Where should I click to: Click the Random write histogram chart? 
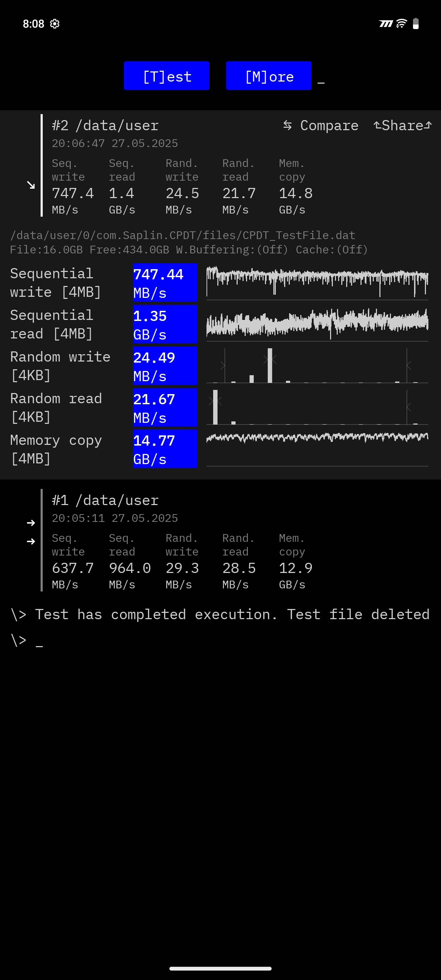317,366
